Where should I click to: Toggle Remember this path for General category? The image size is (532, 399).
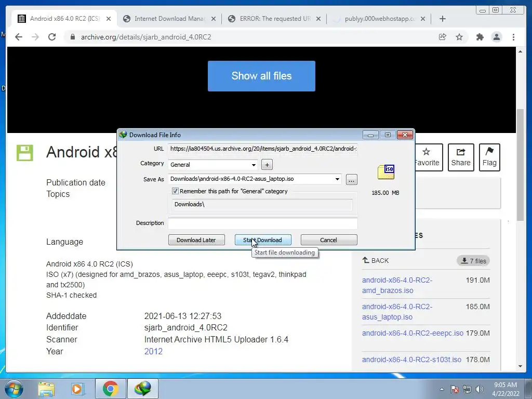pyautogui.click(x=175, y=191)
